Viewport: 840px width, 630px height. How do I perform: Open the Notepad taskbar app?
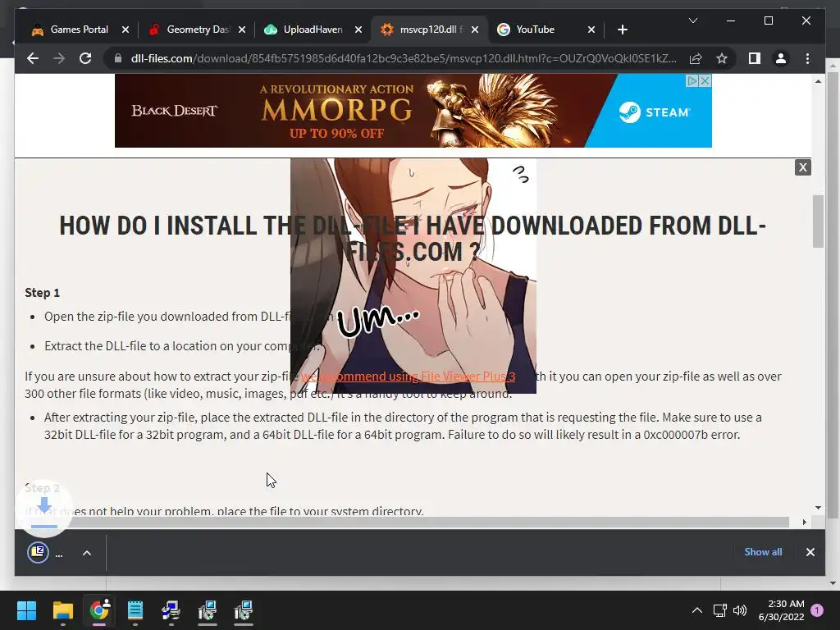[x=135, y=610]
